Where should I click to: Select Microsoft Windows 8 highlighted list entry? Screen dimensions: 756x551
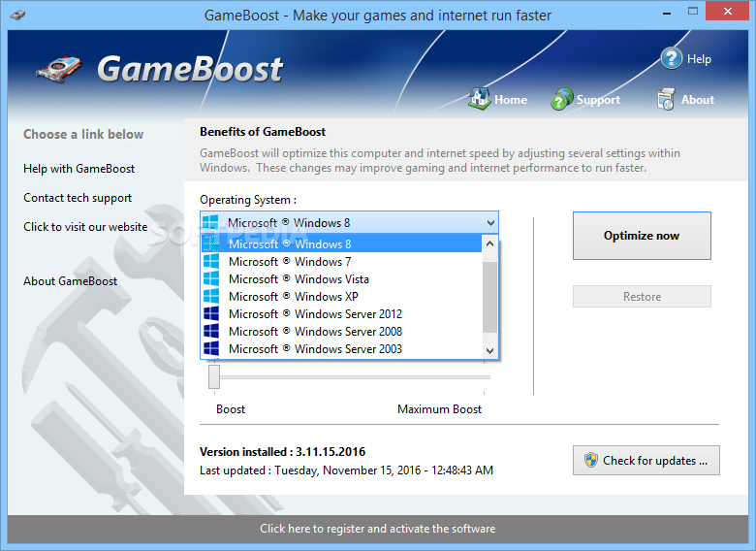[x=341, y=243]
